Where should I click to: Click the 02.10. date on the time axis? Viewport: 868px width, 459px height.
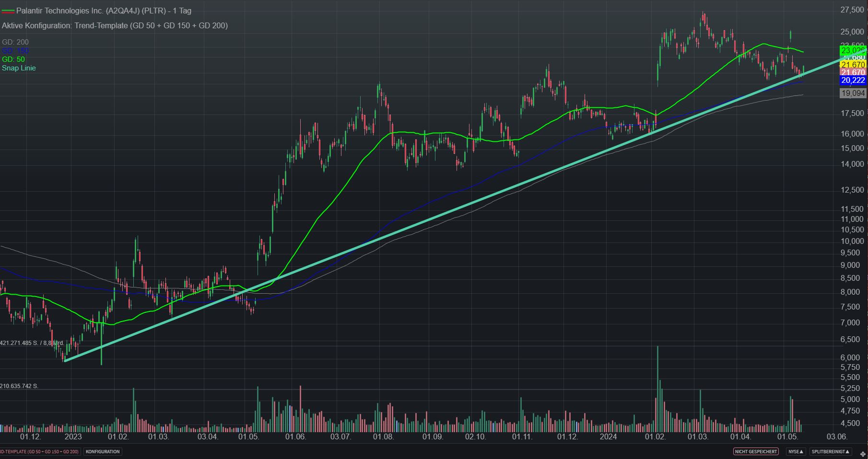coord(476,437)
